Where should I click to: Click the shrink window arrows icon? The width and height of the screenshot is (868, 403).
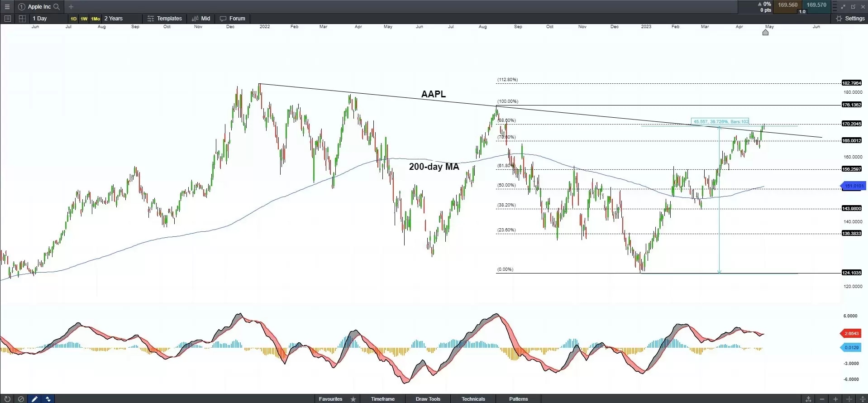click(x=843, y=7)
